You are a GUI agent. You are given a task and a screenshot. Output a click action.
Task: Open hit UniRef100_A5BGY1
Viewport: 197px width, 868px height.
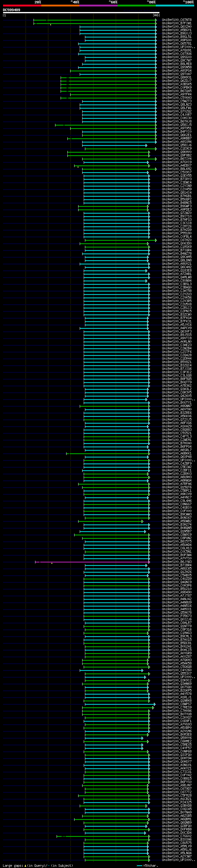[177, 30]
